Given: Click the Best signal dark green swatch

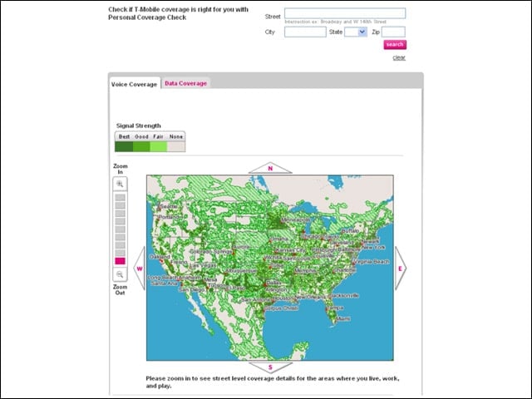Looking at the screenshot, I should pos(124,146).
